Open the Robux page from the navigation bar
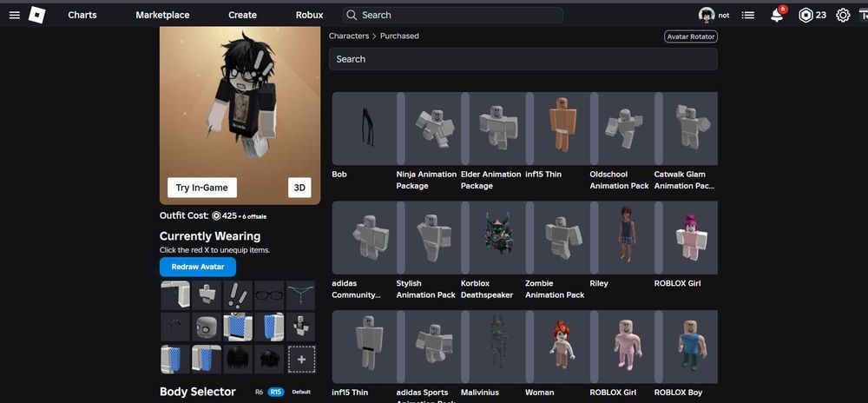The width and height of the screenshot is (868, 403). pos(310,15)
